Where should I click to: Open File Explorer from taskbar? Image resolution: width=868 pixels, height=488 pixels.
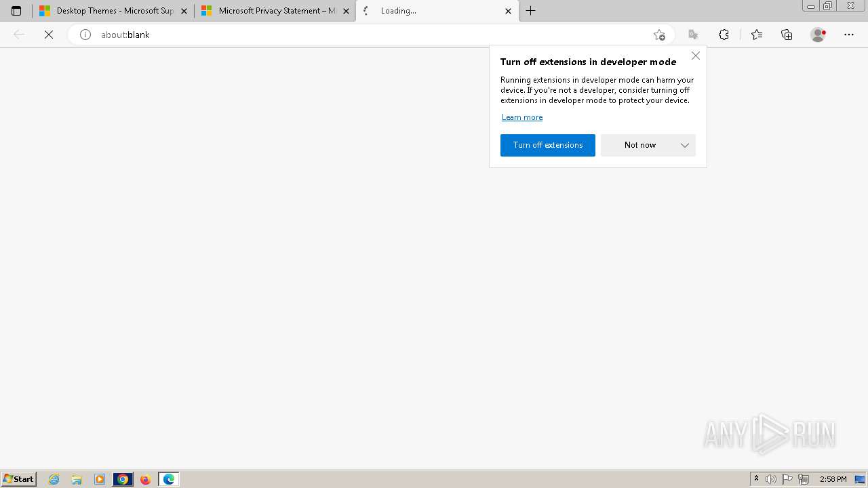point(77,479)
